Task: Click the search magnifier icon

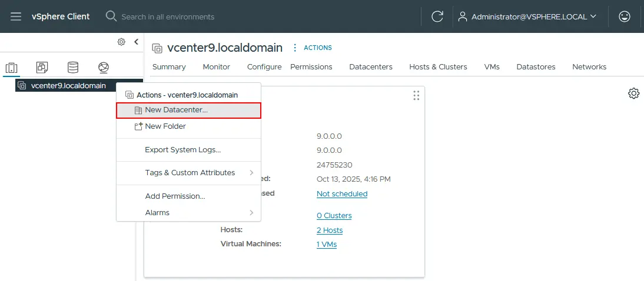Action: point(111,16)
